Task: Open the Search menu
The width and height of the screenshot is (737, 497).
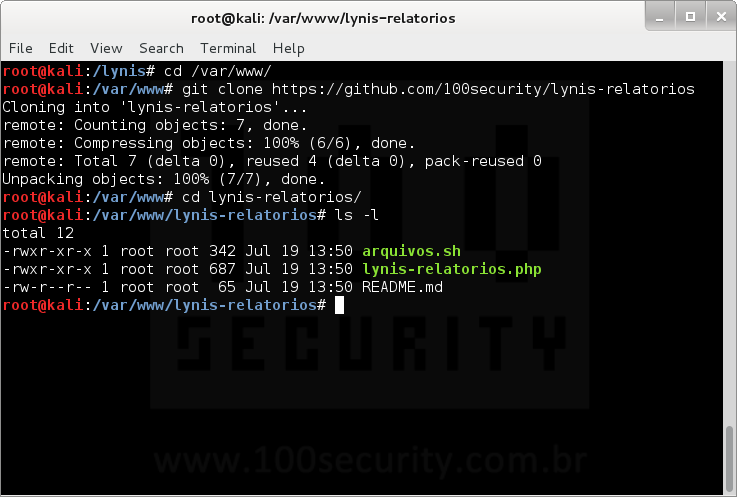Action: coord(161,48)
